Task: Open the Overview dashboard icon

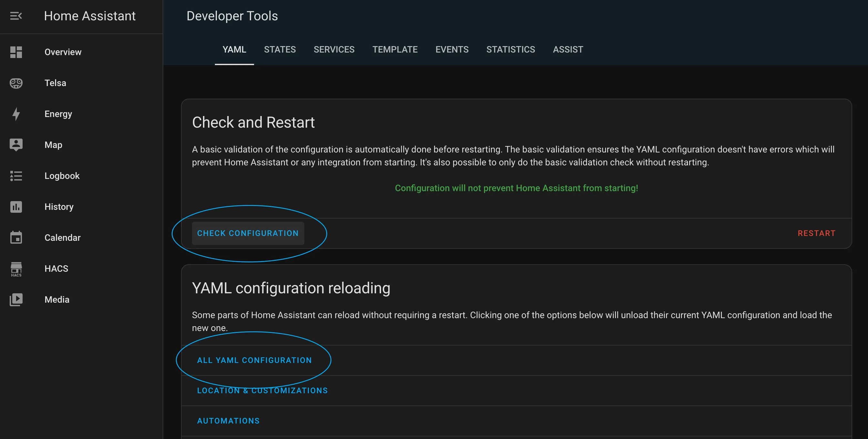Action: point(16,52)
